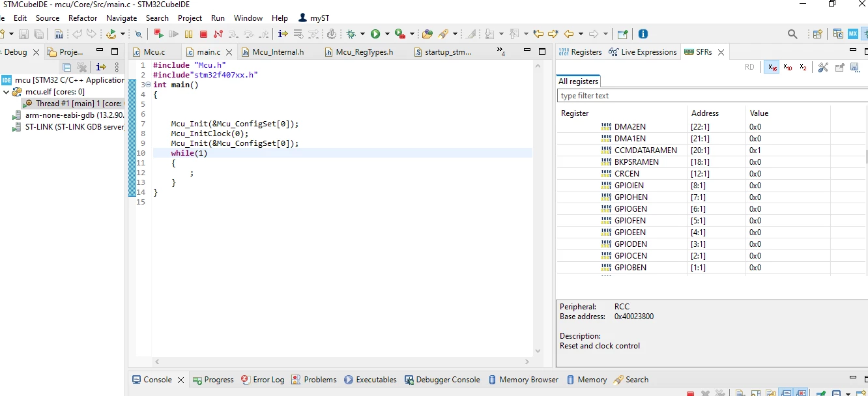Open the Window menu
868x396 pixels.
248,18
